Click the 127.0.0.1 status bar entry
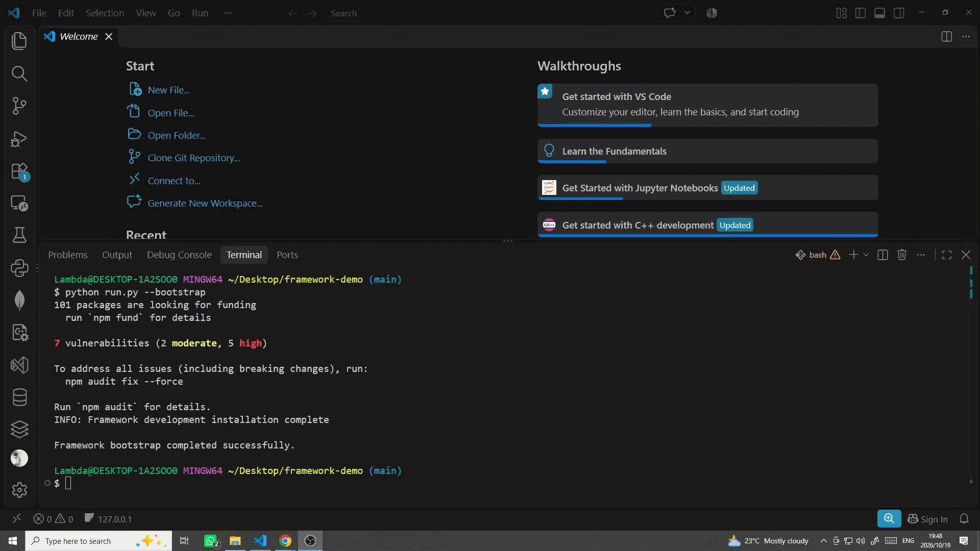This screenshot has width=980, height=551. (108, 519)
